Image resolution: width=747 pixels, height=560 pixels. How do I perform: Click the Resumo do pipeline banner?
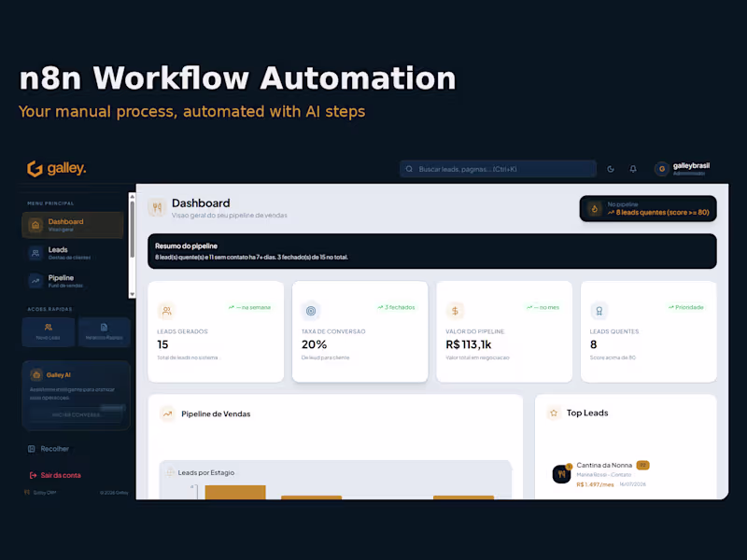432,251
